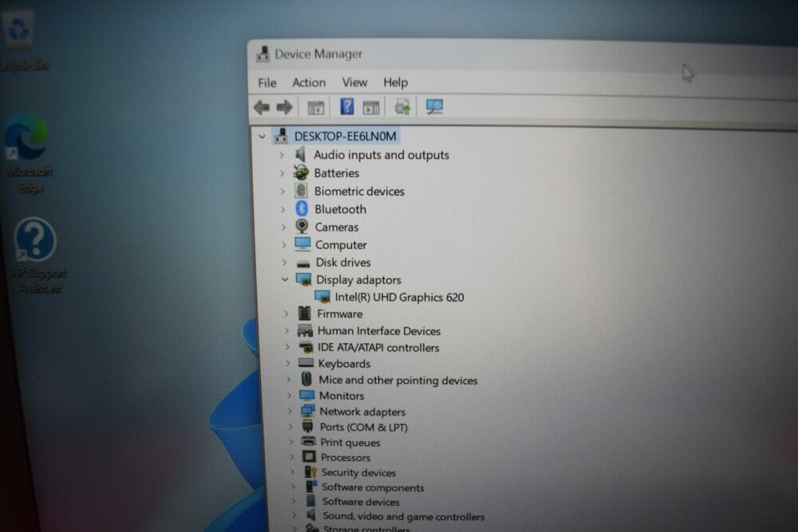Click the Forward arrow in the toolbar

(x=285, y=108)
